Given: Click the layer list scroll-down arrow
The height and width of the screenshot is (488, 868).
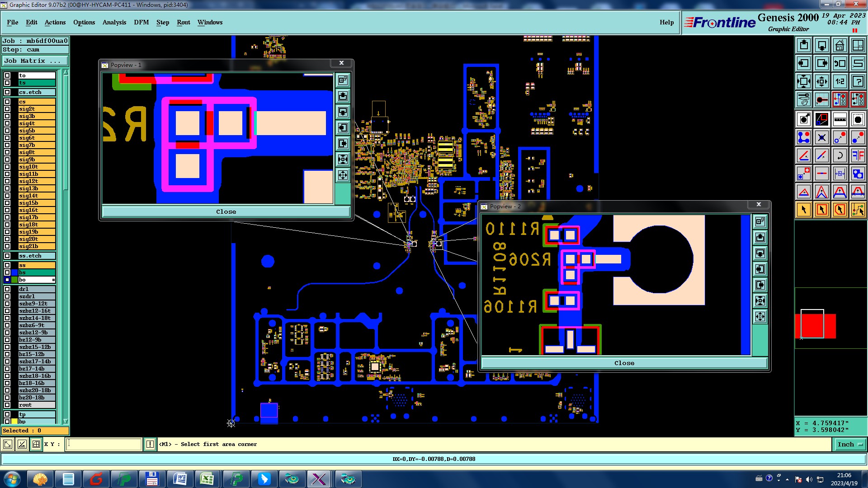Looking at the screenshot, I should 66,421.
